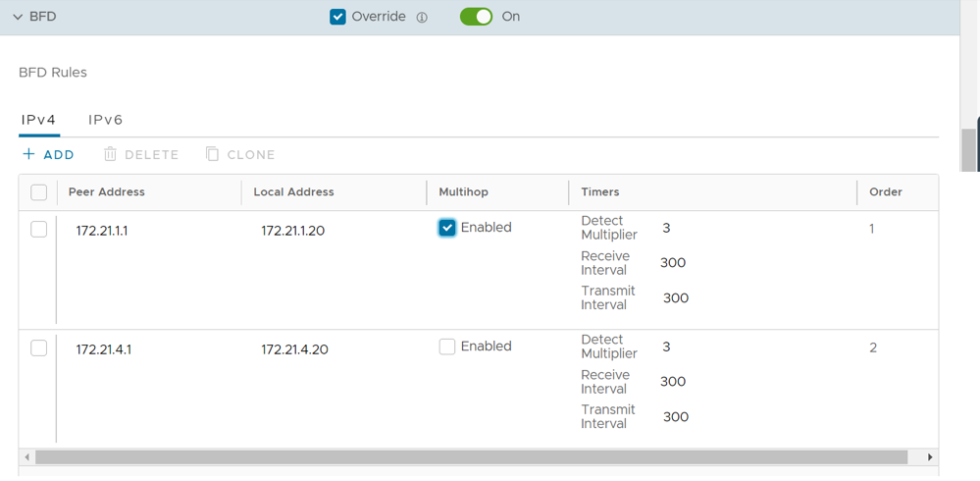The image size is (980, 481).
Task: Click the Clone copy icon
Action: [x=212, y=154]
